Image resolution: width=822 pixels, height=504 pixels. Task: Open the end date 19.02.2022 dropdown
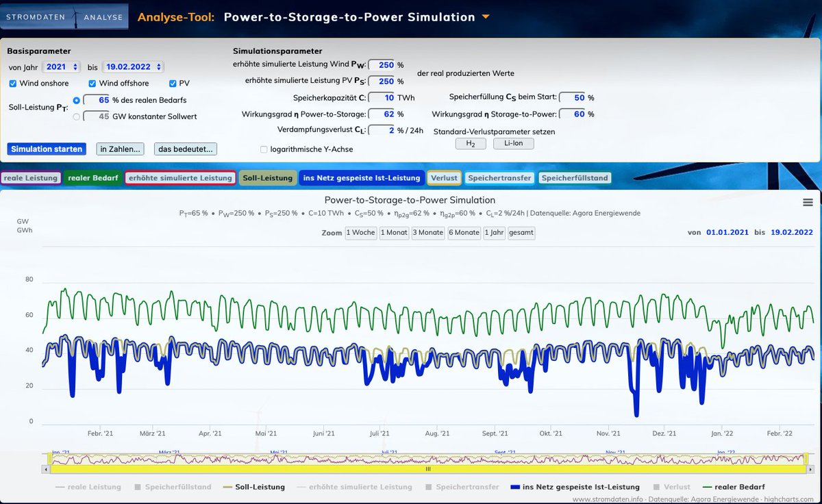coord(133,67)
